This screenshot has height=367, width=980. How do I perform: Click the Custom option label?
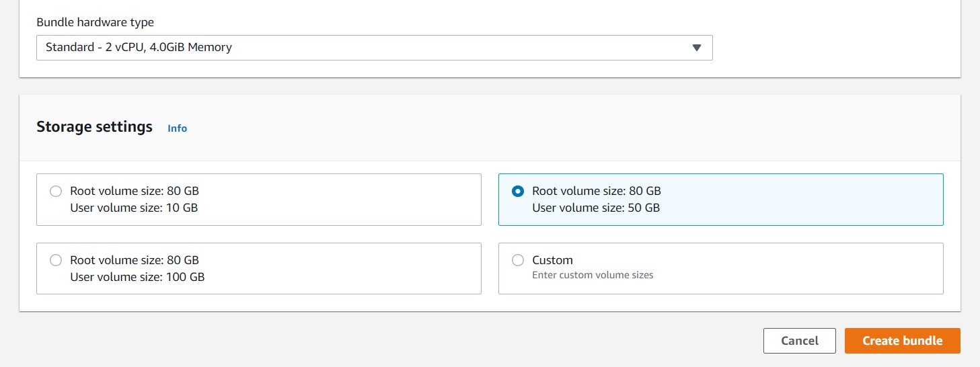point(552,260)
